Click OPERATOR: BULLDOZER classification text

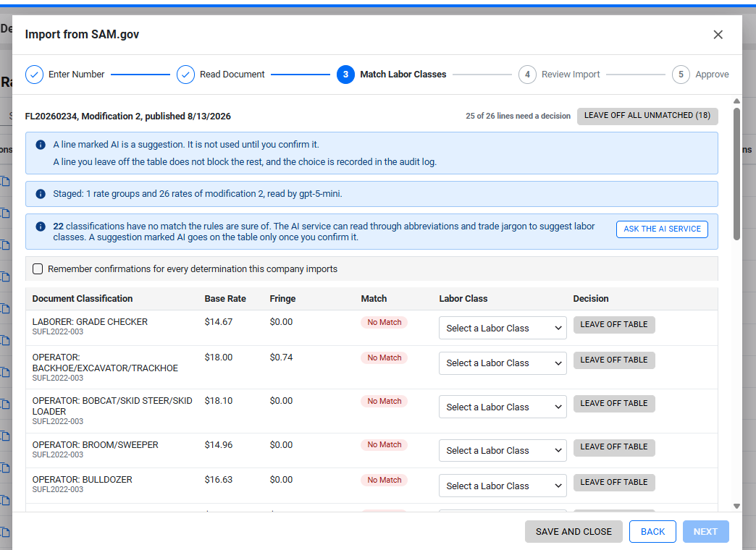82,480
